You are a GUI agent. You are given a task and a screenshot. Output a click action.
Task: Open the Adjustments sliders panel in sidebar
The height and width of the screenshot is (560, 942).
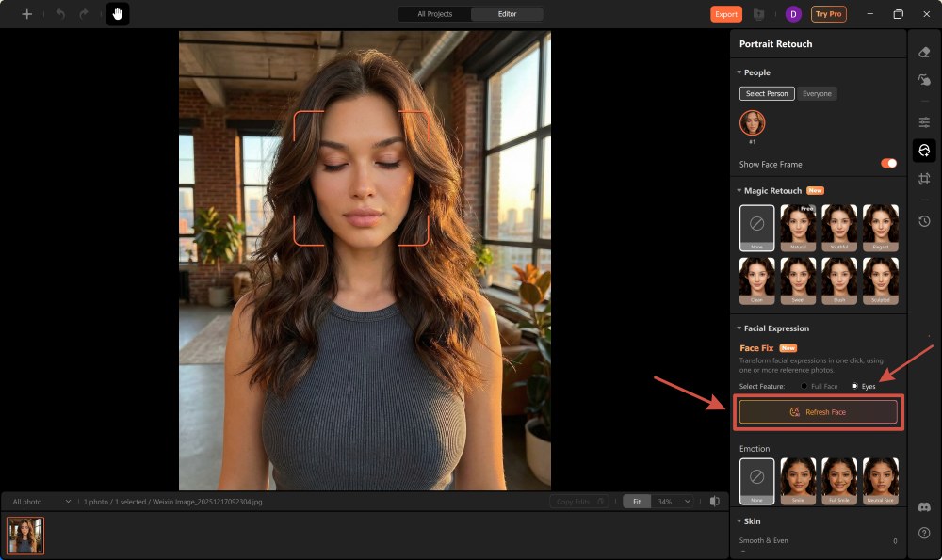924,121
